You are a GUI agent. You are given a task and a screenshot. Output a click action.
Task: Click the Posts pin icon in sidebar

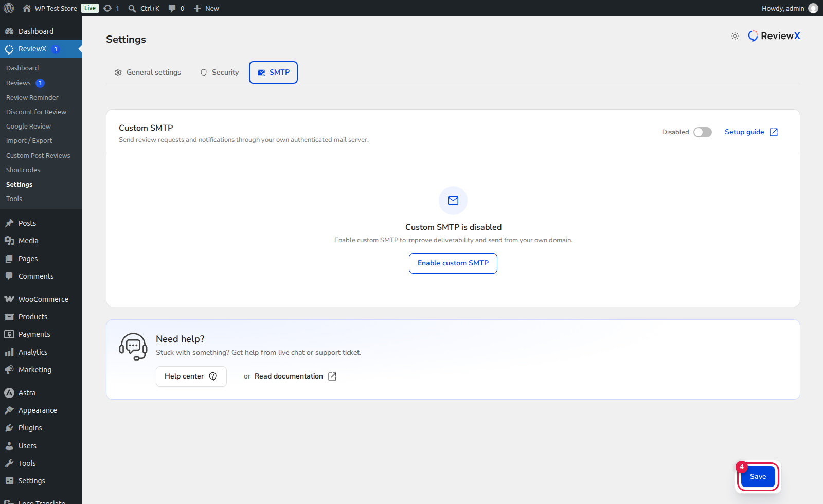pyautogui.click(x=9, y=223)
